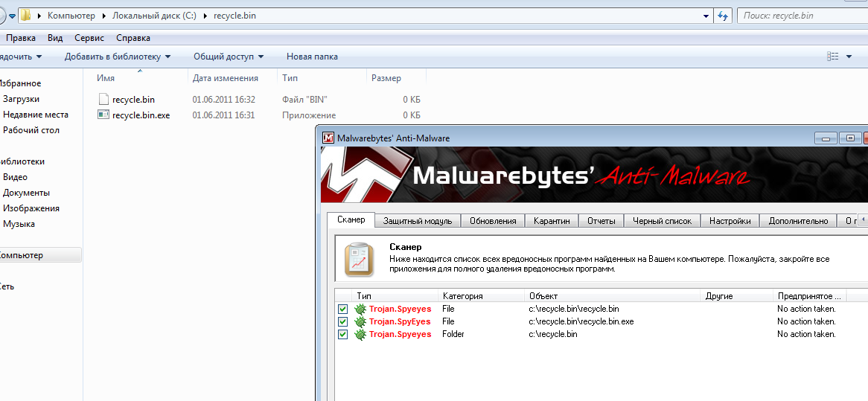Open Загрузки in the navigation pane
The image size is (868, 401).
point(21,99)
